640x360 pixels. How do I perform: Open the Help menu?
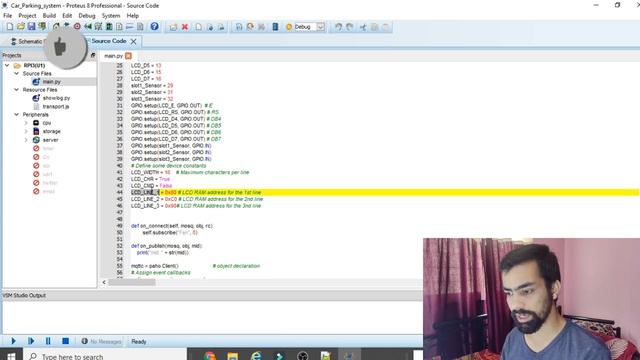click(x=132, y=16)
